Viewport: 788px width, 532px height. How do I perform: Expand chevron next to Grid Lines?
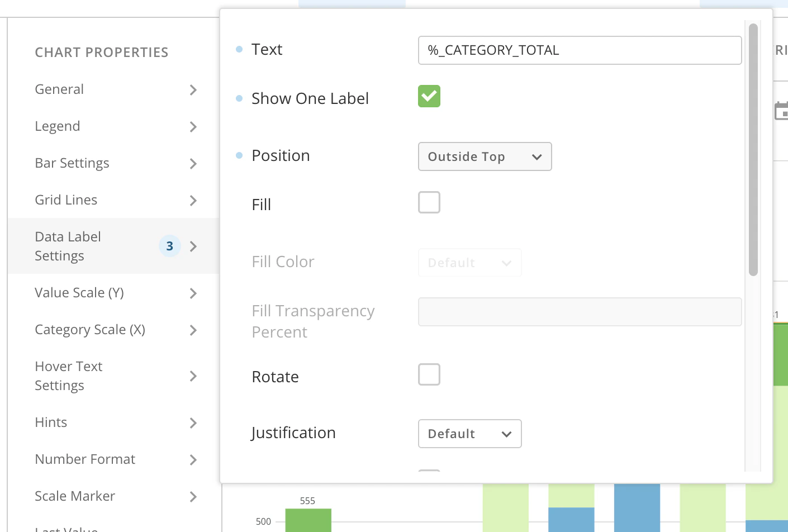click(x=193, y=201)
